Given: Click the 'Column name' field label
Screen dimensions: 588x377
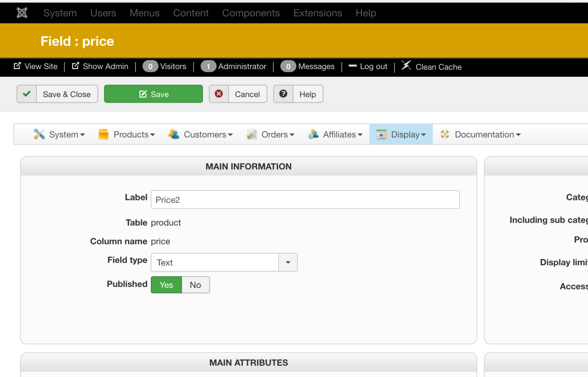Looking at the screenshot, I should [119, 241].
